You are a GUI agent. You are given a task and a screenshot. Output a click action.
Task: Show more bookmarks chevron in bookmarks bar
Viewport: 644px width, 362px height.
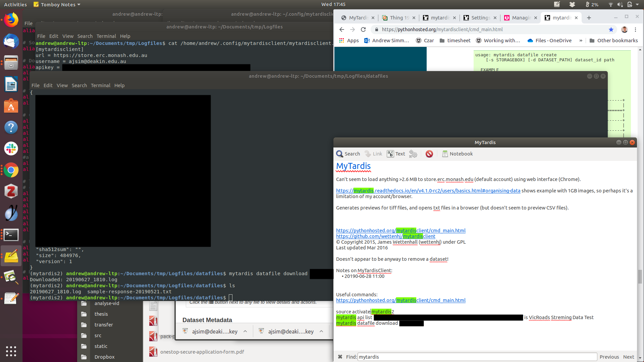coord(581,41)
